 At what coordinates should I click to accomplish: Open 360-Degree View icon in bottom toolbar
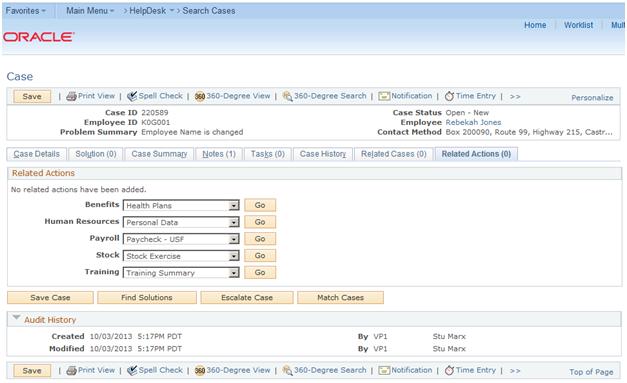[x=200, y=371]
